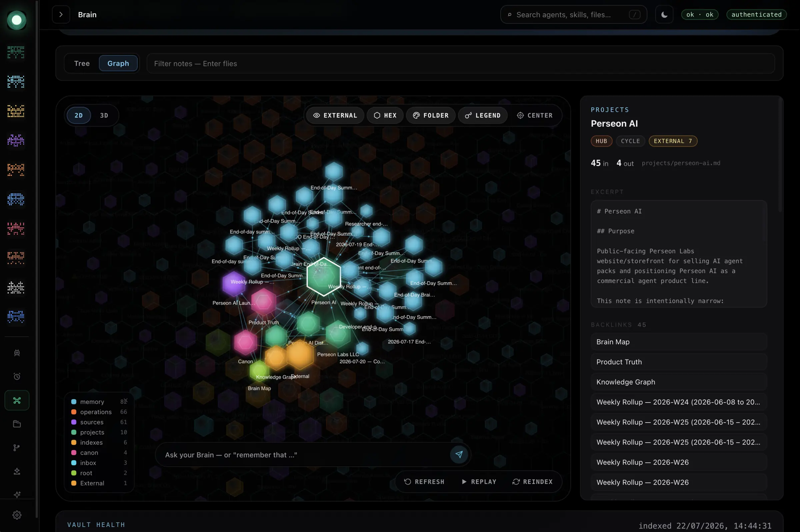Open the Brain graph network icon

point(17,400)
